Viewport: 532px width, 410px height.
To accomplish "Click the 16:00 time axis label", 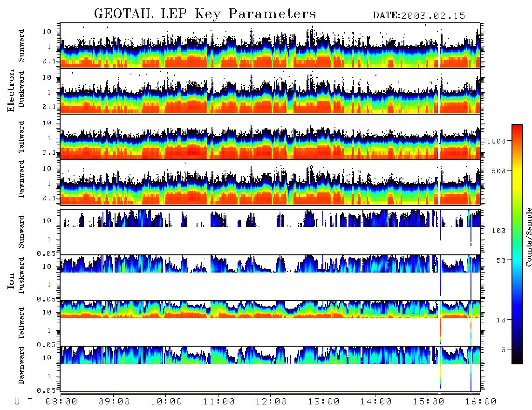I will pyautogui.click(x=481, y=402).
